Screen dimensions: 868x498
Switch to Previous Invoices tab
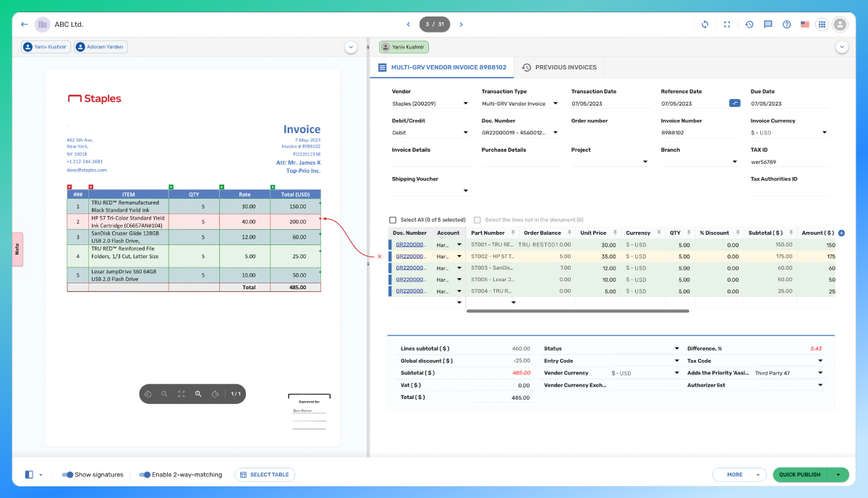[559, 67]
